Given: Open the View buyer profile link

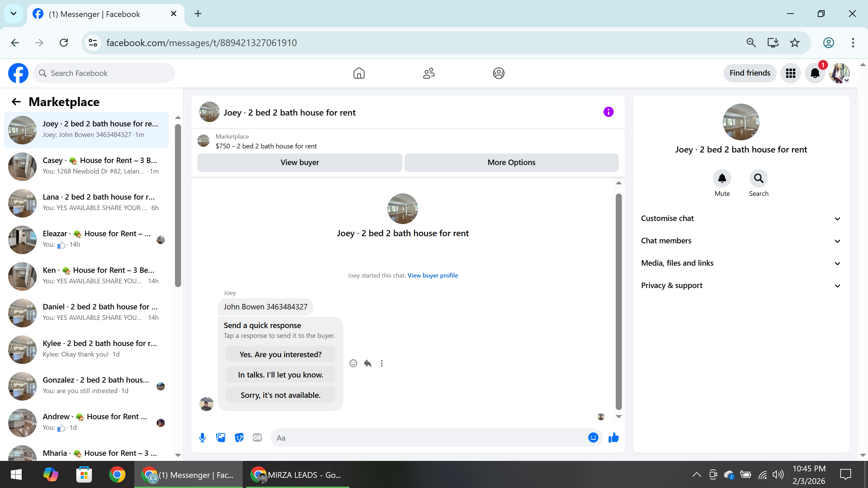Looking at the screenshot, I should [433, 276].
